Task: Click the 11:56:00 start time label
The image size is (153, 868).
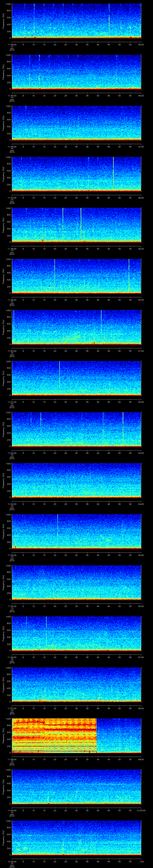Action: pos(12,657)
